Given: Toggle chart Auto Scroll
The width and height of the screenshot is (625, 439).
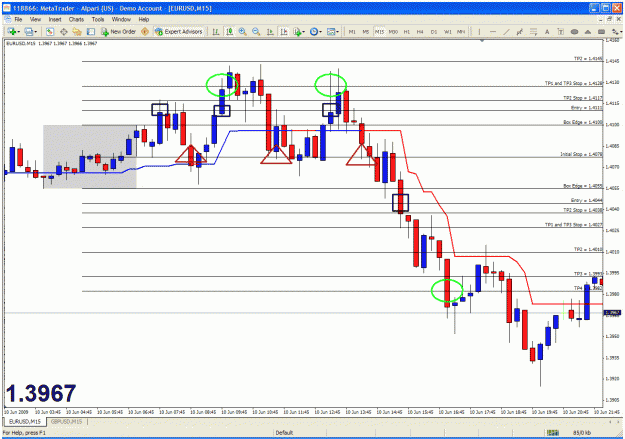Looking at the screenshot, I should click(x=270, y=31).
